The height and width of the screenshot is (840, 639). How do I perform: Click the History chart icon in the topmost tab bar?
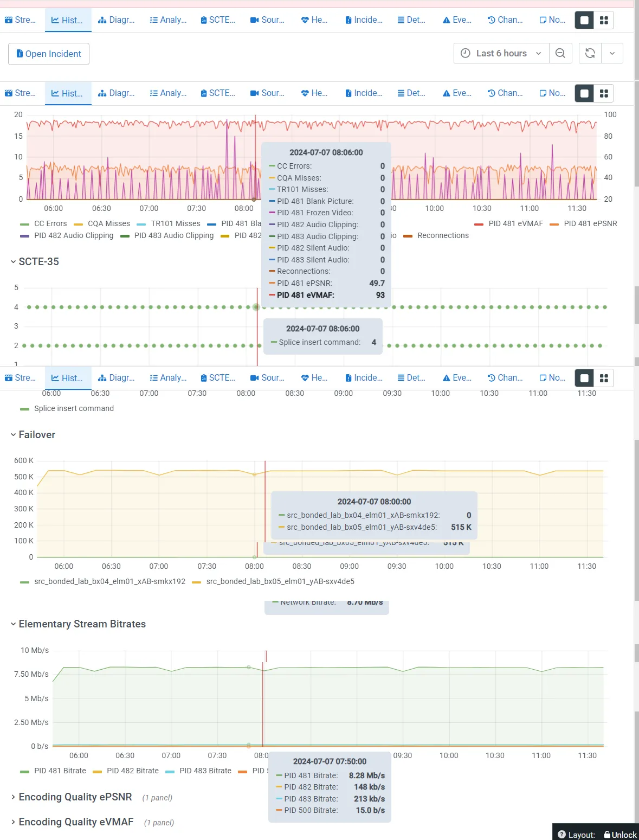coord(55,20)
